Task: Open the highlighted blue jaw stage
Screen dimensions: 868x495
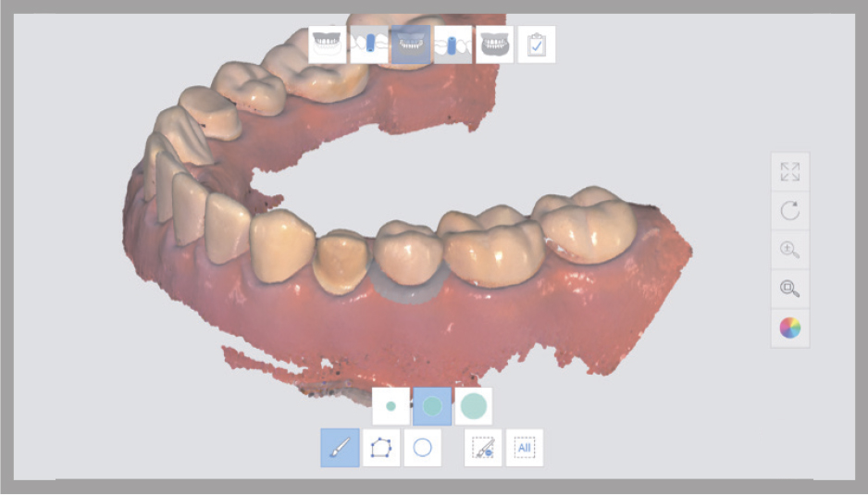Action: [411, 44]
